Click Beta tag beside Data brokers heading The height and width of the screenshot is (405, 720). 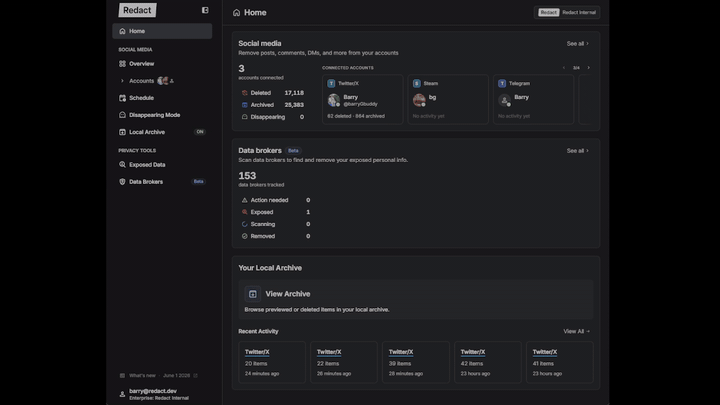tap(293, 151)
